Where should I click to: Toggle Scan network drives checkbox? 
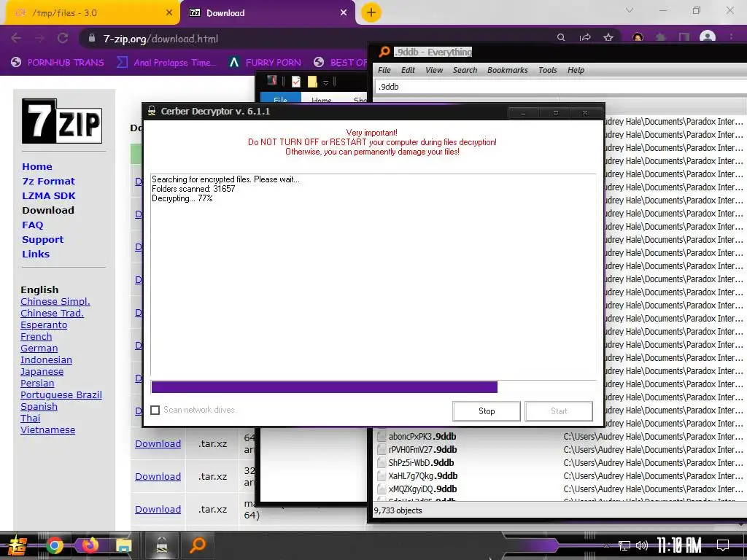point(155,410)
